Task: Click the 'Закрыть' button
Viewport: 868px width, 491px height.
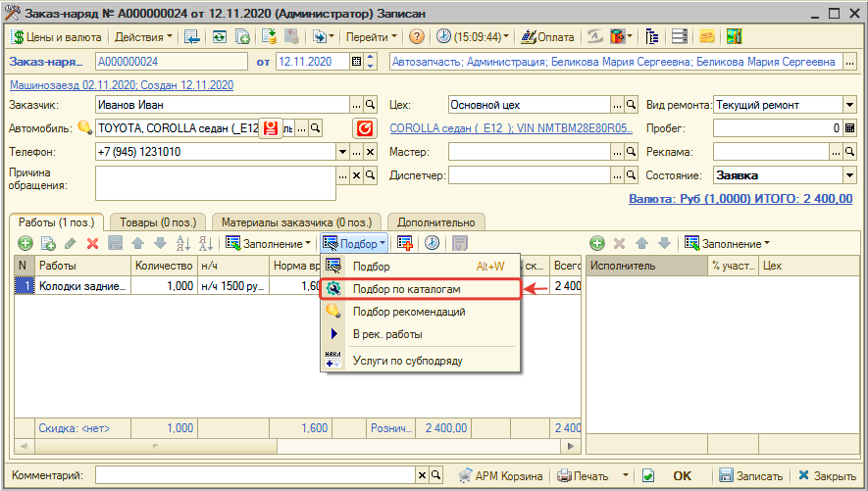Action: point(828,475)
